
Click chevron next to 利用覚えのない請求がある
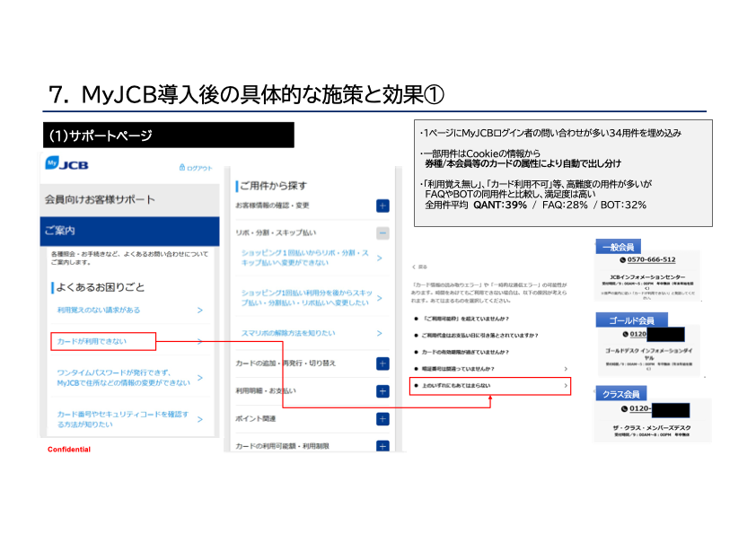200,311
